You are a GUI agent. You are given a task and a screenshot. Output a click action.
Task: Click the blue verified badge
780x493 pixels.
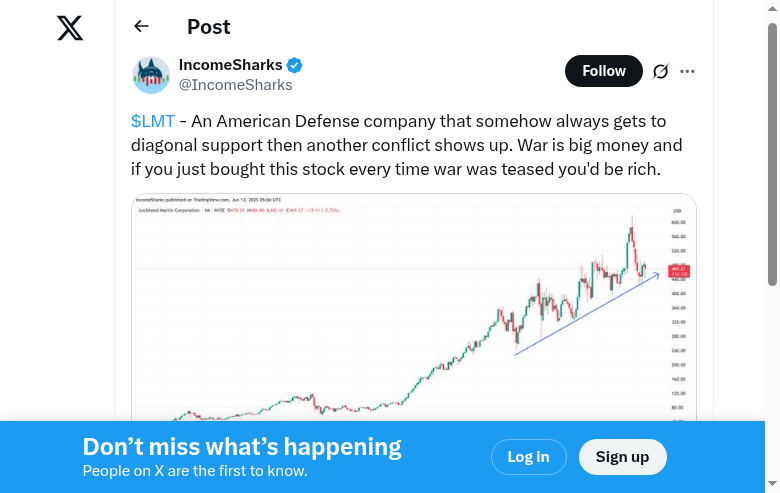[295, 65]
